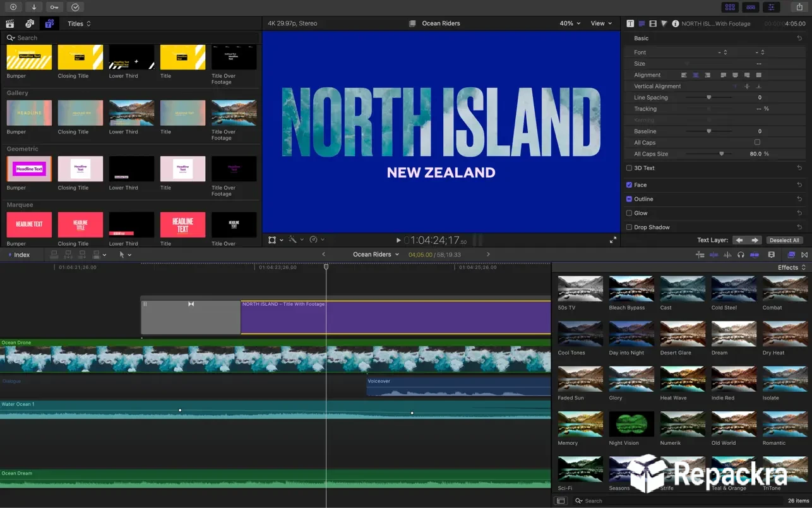This screenshot has height=508, width=812.
Task: Click the Titles browser search field
Action: click(131, 38)
